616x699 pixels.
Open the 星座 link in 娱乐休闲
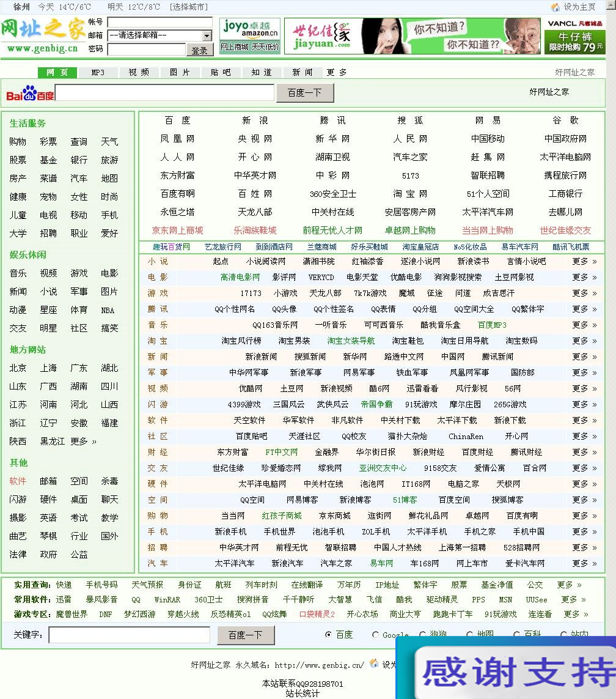48,310
